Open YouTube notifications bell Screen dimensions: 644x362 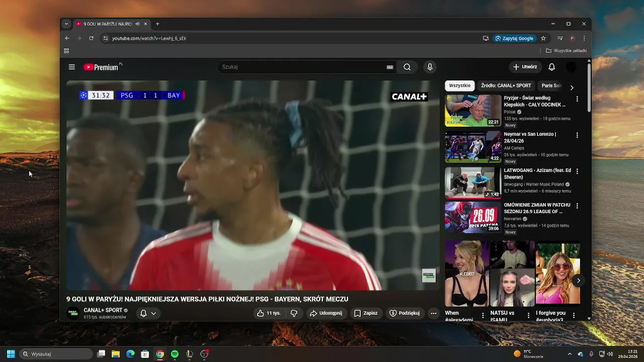[x=552, y=67]
